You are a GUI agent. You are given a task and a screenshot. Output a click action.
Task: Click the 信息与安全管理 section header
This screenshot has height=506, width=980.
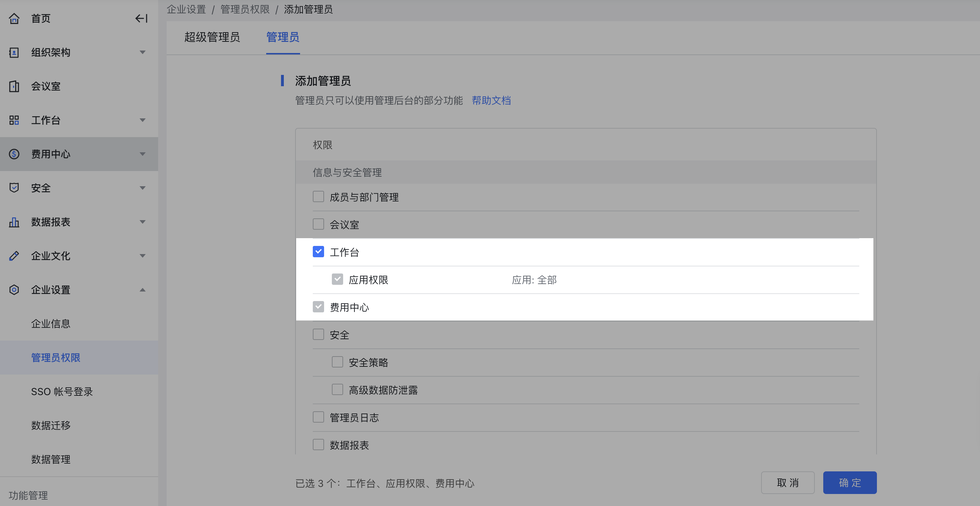click(586, 172)
